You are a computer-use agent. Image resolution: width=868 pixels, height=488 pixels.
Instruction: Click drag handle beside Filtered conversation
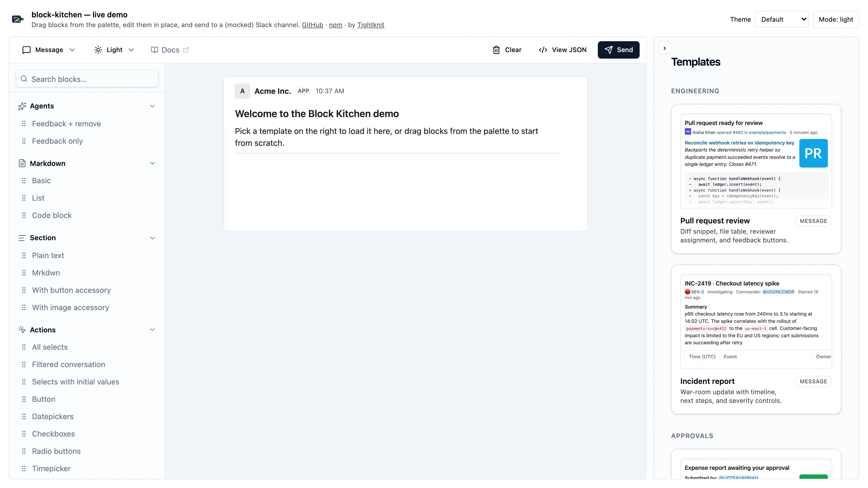tap(24, 364)
